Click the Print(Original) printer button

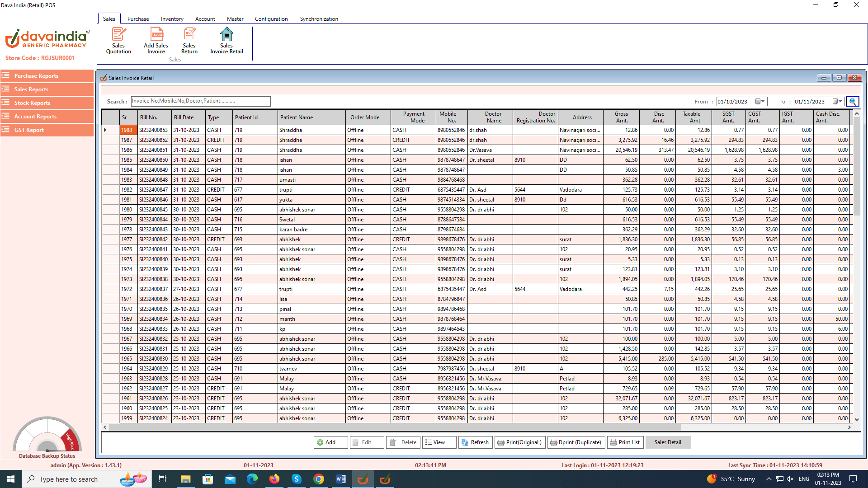(x=520, y=442)
